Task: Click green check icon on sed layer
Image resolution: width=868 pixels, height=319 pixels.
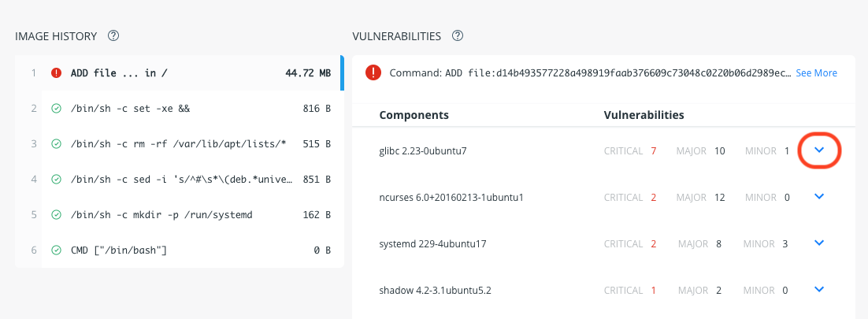Action: click(x=56, y=180)
